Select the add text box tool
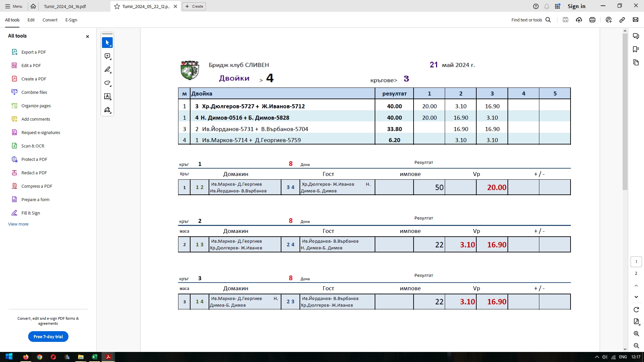Image resolution: width=644 pixels, height=362 pixels. (107, 97)
